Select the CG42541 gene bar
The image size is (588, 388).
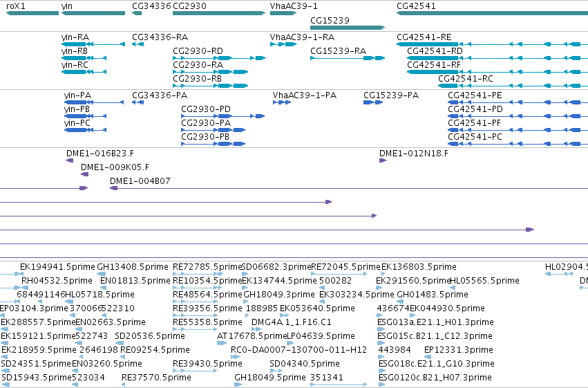point(493,13)
